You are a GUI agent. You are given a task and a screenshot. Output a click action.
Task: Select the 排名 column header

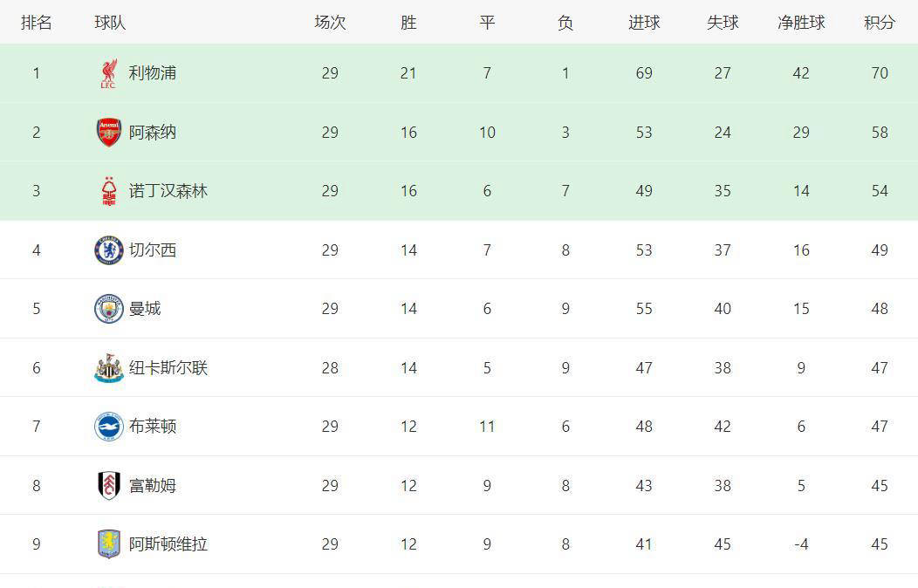click(x=37, y=23)
